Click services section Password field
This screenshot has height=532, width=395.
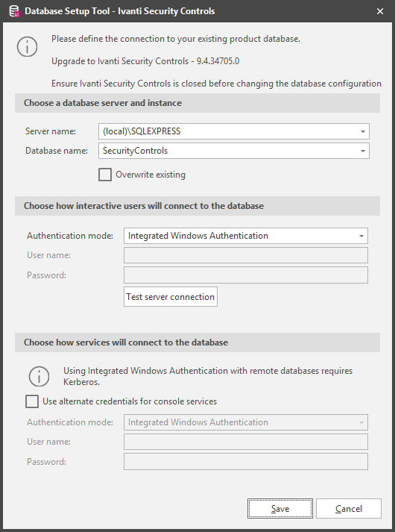click(x=246, y=461)
